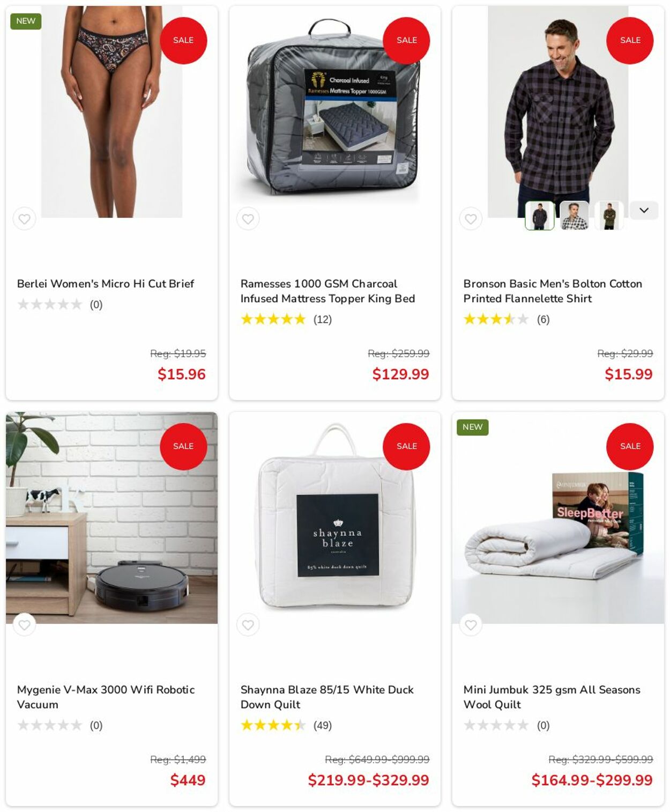
Task: Open Ramesses 1000 GSM Mattress Topper title
Action: coord(327,291)
